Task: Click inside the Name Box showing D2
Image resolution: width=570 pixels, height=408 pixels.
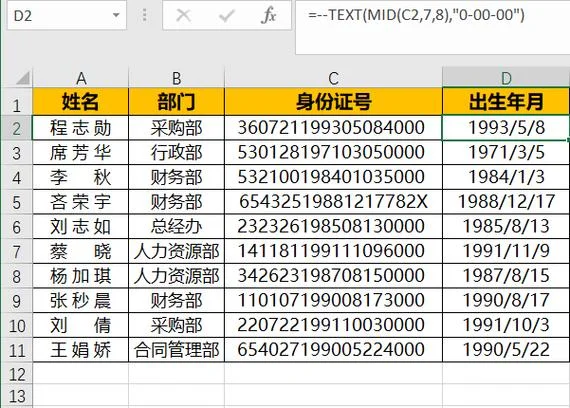Action: pos(60,15)
